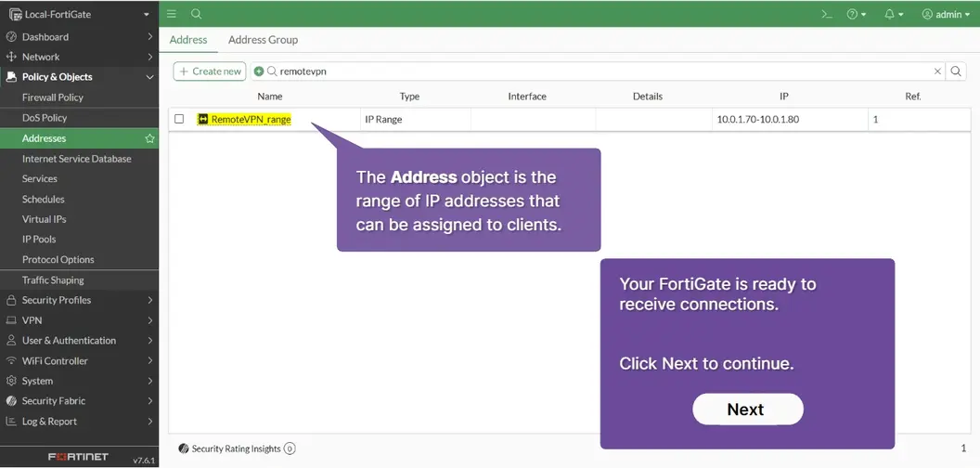Viewport: 980px width, 468px height.
Task: Click the WiFi Controller icon
Action: coord(10,361)
